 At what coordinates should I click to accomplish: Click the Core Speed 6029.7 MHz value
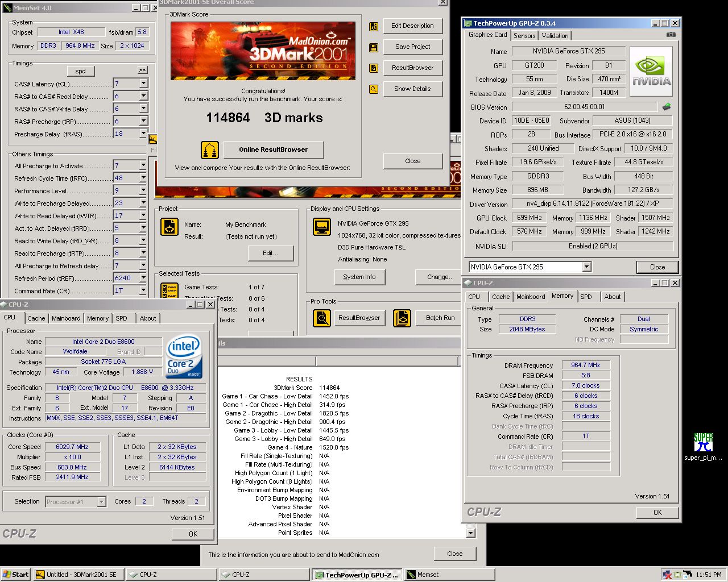(72, 447)
